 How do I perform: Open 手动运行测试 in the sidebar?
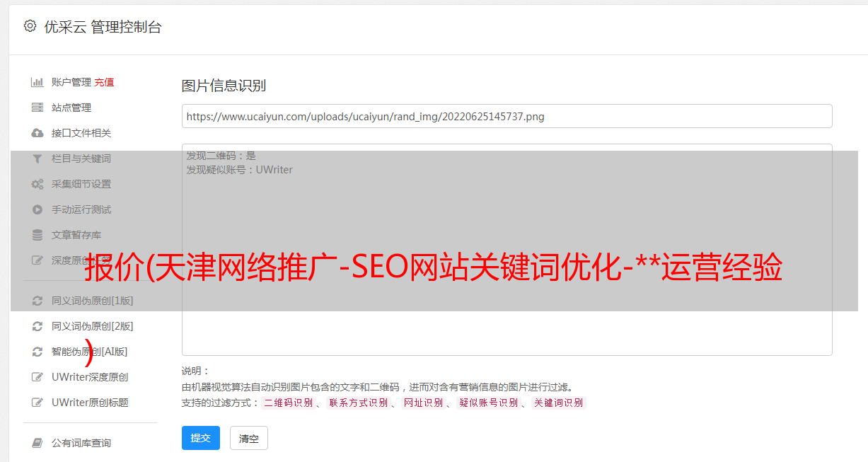click(81, 209)
